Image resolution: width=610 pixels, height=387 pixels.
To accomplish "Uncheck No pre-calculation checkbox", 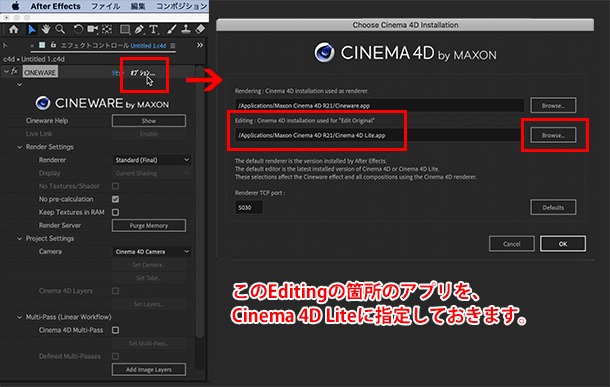I will [116, 199].
